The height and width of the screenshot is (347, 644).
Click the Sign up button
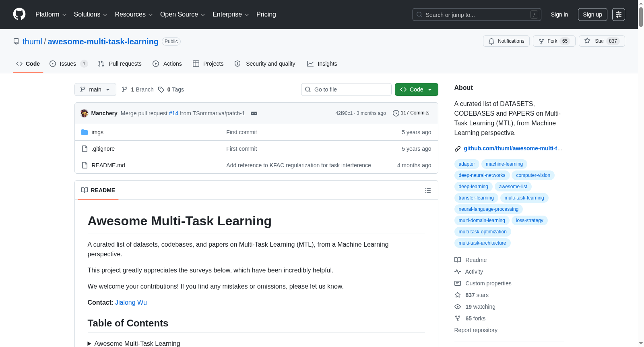click(592, 15)
